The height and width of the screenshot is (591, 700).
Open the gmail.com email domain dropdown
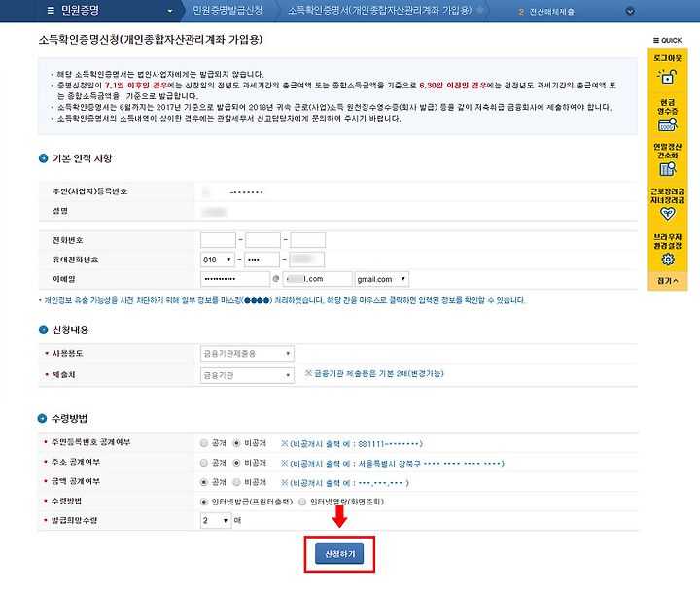[x=382, y=279]
